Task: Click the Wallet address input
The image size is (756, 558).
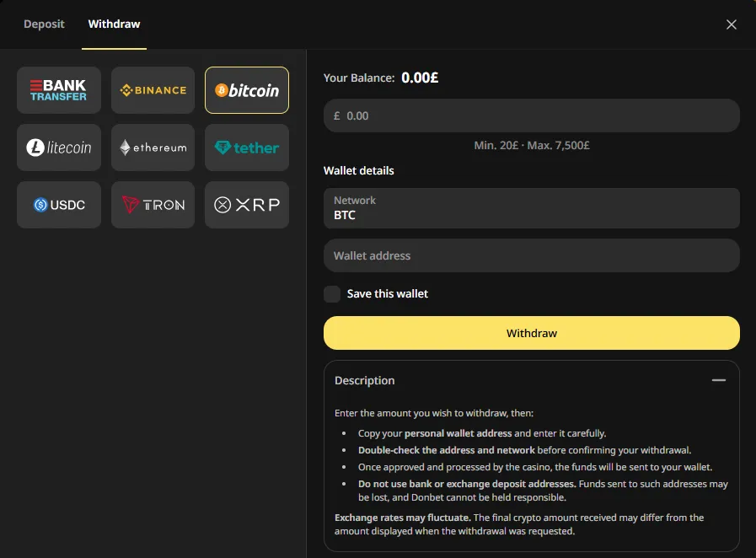Action: (x=531, y=255)
